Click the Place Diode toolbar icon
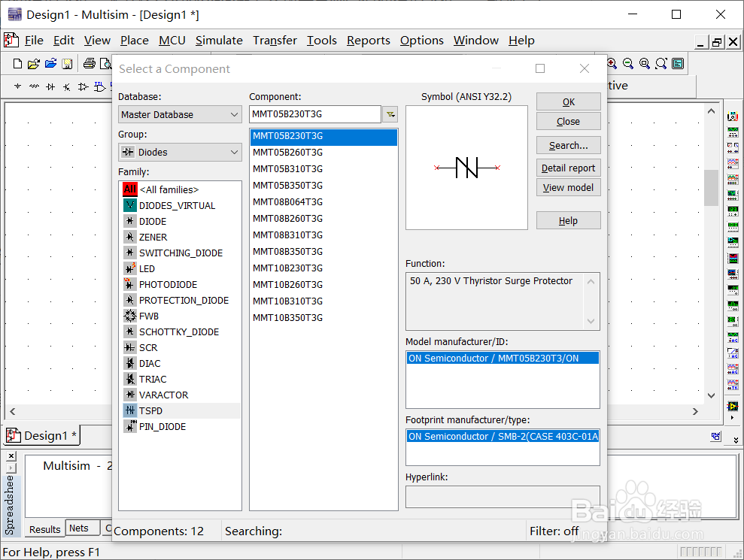This screenshot has width=744, height=560. tap(50, 86)
